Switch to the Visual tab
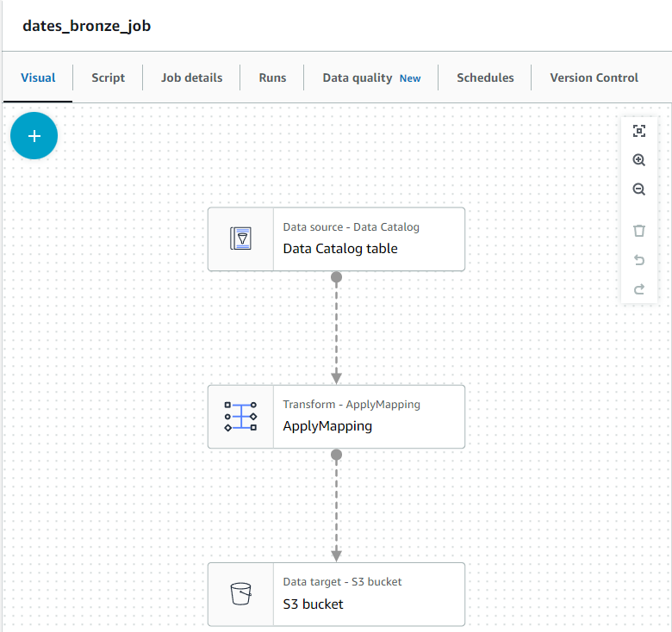672x632 pixels. coord(38,77)
